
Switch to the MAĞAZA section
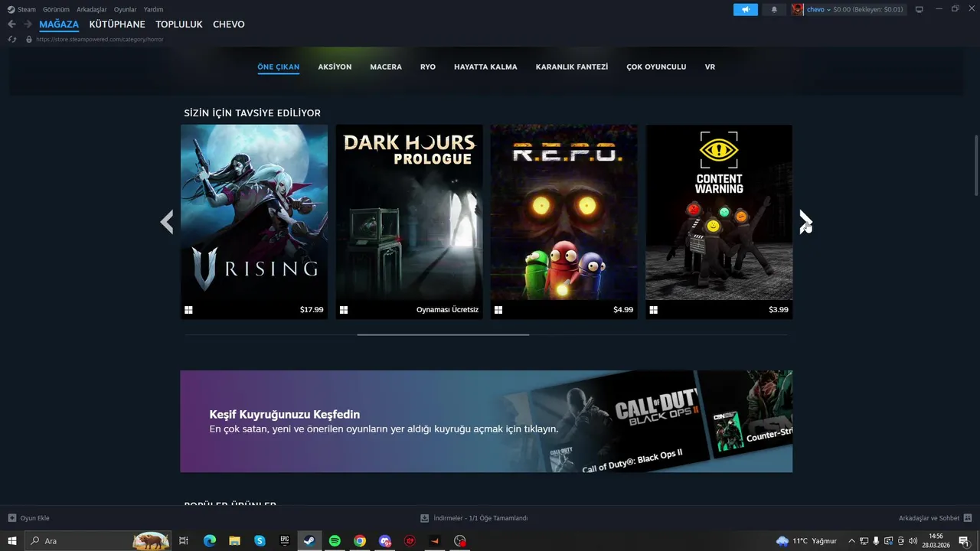(59, 24)
